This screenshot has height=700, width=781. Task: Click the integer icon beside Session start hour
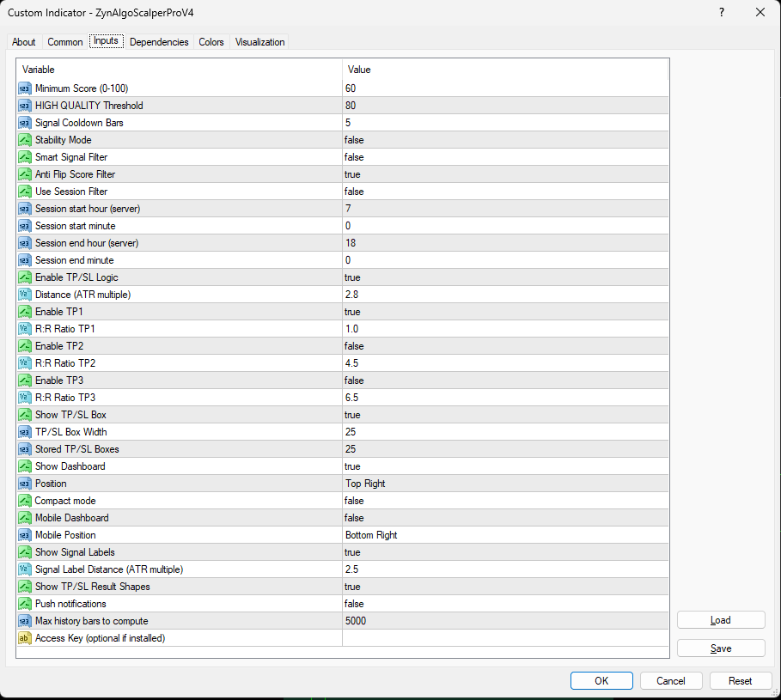[24, 209]
